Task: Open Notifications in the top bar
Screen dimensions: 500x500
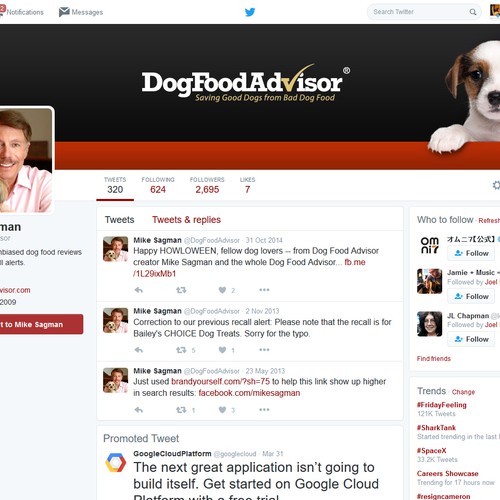Action: coord(22,12)
